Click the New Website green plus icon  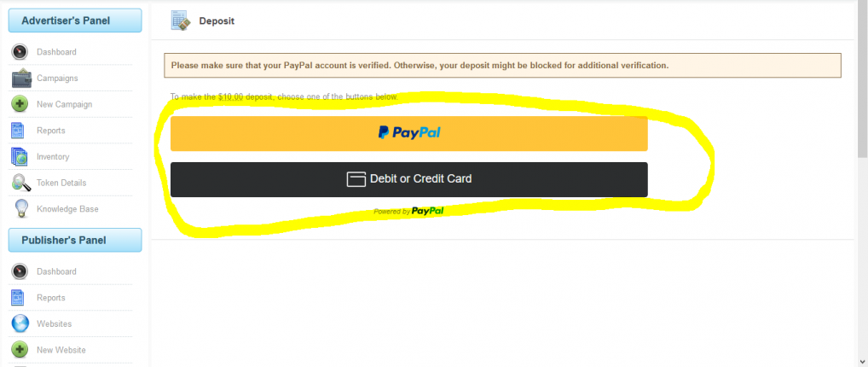(20, 350)
